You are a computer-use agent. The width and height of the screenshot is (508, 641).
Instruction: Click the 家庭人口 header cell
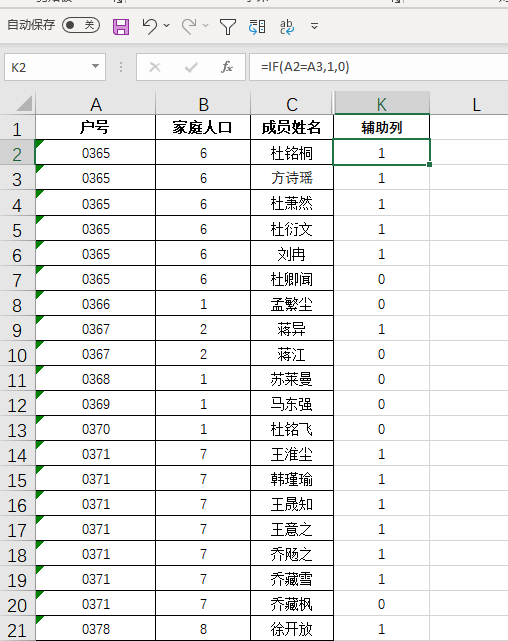[x=203, y=128]
